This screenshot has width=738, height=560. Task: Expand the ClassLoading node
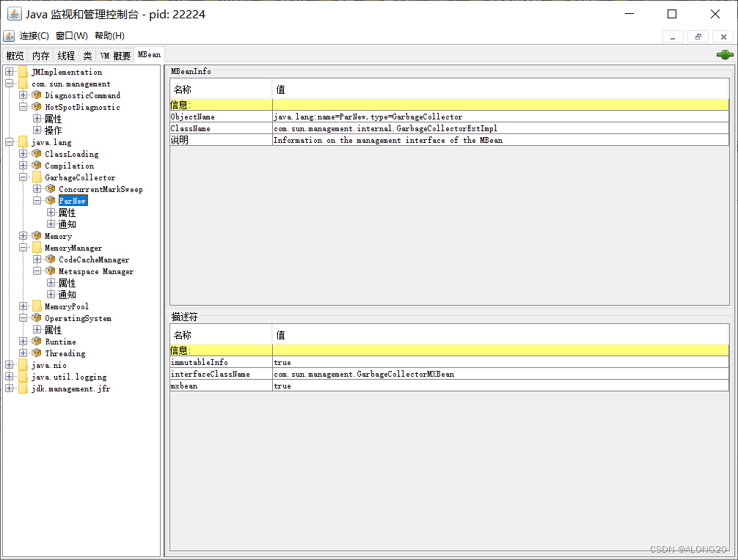[x=23, y=154]
